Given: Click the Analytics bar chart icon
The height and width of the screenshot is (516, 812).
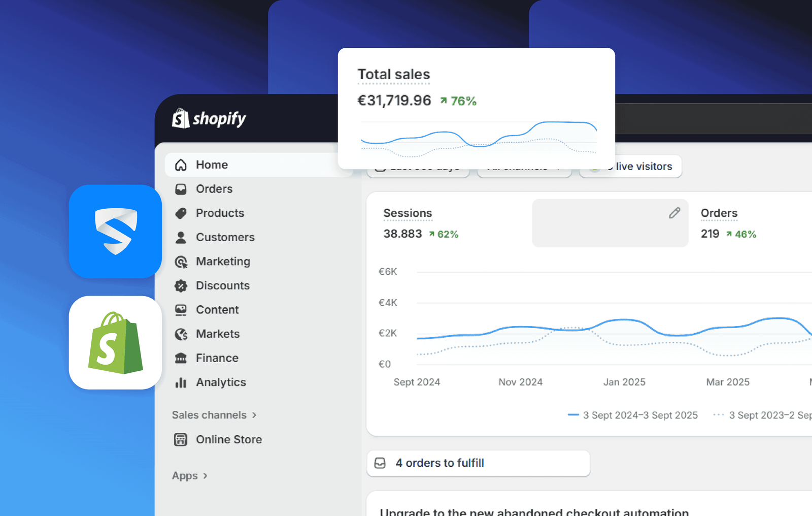Looking at the screenshot, I should tap(181, 382).
